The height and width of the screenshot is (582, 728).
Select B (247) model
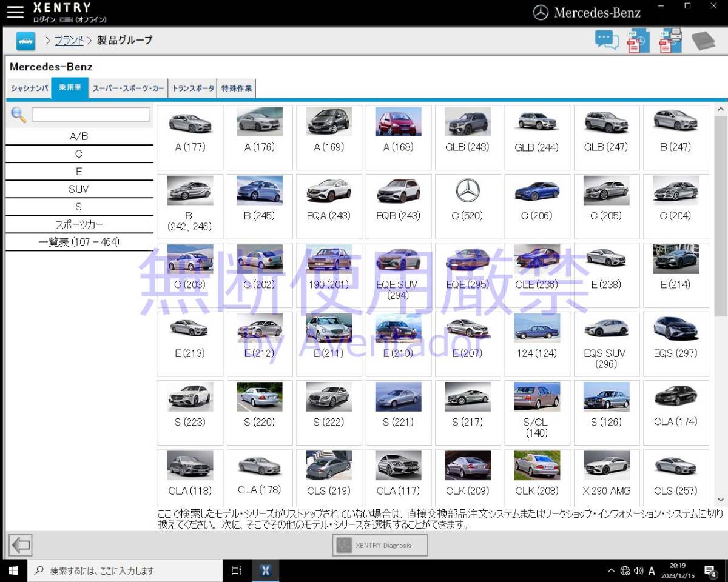click(x=676, y=138)
